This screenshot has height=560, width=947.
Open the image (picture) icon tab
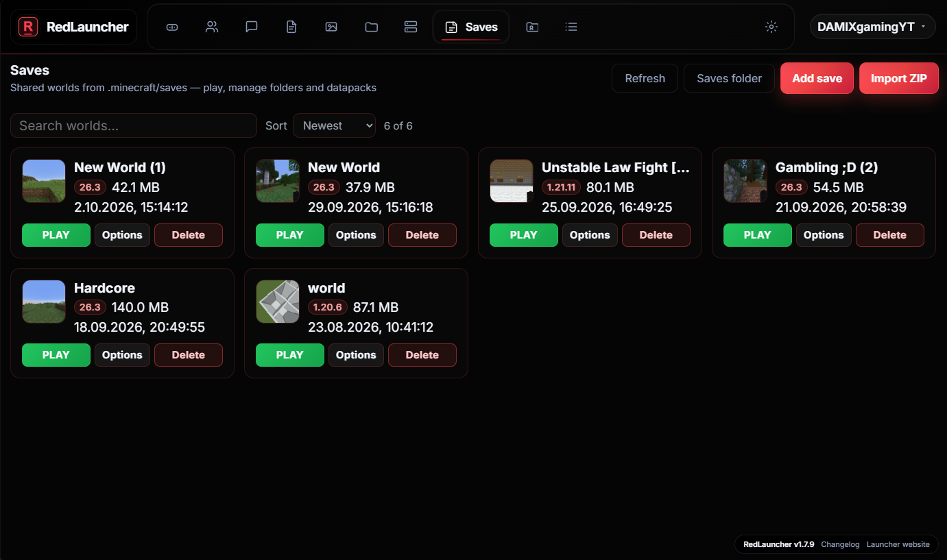click(x=331, y=27)
